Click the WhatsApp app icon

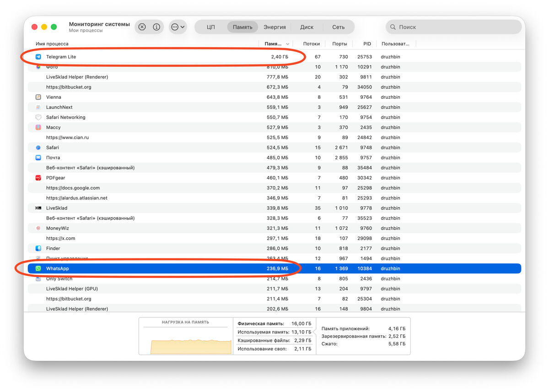(x=38, y=268)
